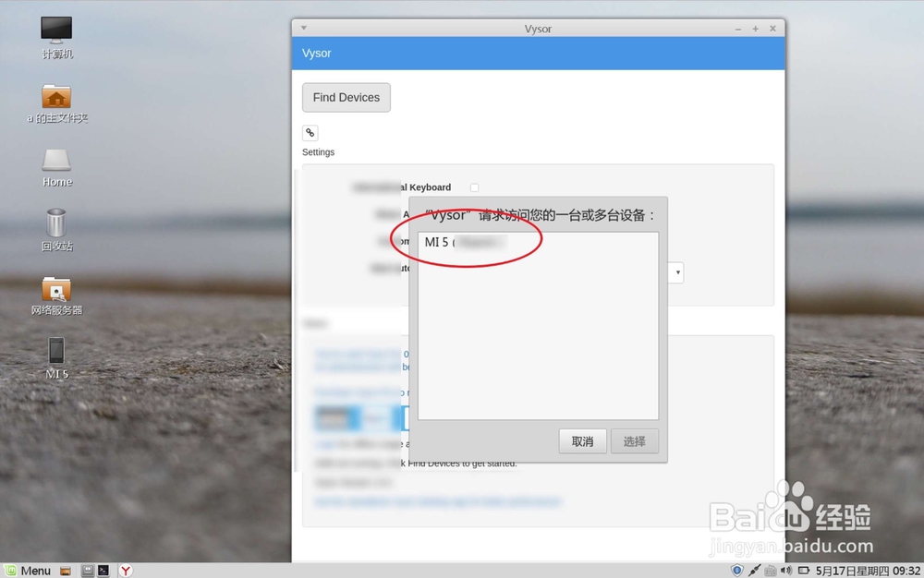Image resolution: width=924 pixels, height=578 pixels.
Task: Click the battery tray icon
Action: point(804,571)
